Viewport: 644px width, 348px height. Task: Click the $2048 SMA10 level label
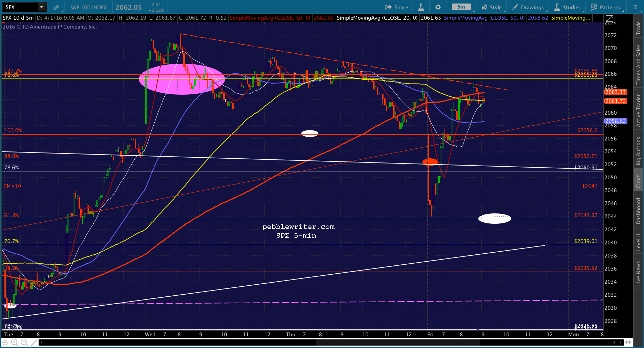tap(590, 186)
